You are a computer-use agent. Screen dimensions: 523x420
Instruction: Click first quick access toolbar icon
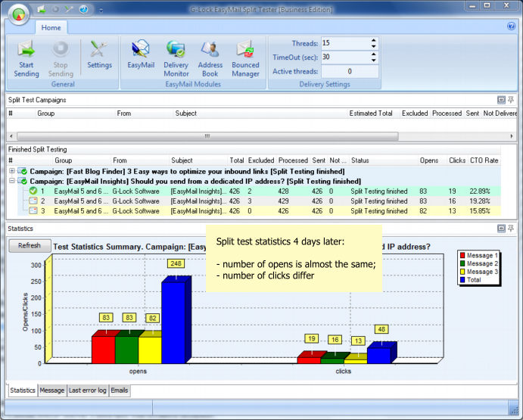point(42,9)
